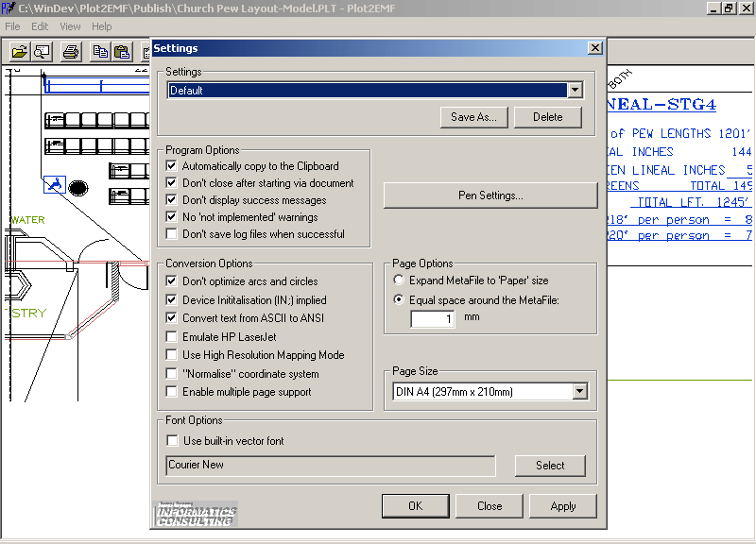Click the Print Preview toolbar icon
This screenshot has height=544, width=756.
point(43,52)
